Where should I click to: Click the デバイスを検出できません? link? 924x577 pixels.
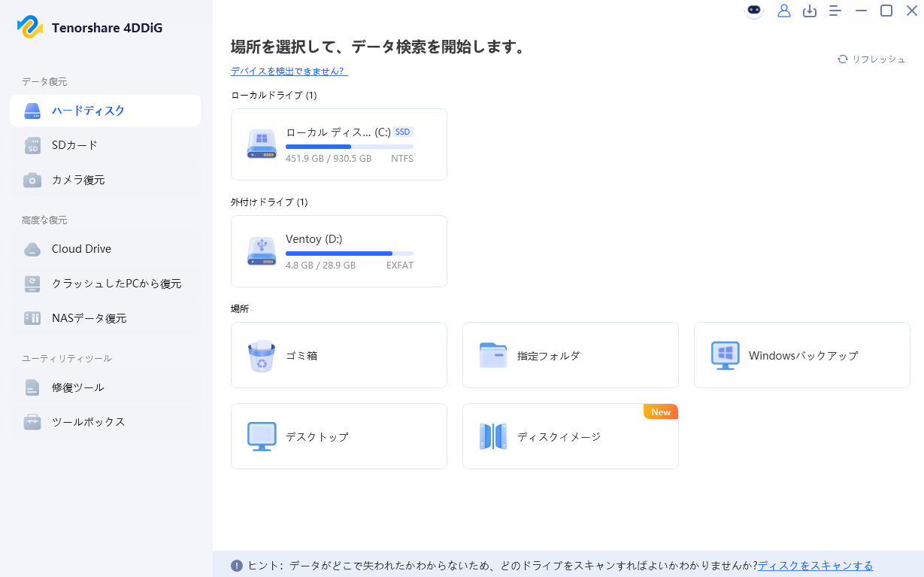tap(289, 71)
